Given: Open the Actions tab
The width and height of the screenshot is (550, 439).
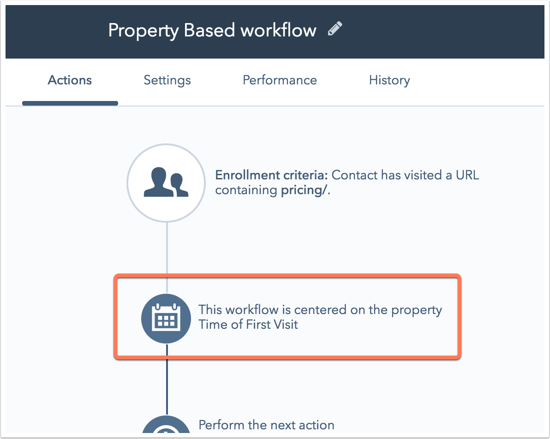Looking at the screenshot, I should pos(70,80).
